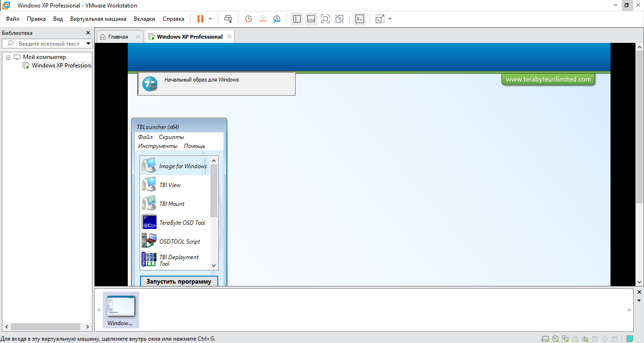The image size is (644, 343).
Task: Select Image for Windows in launcher list
Action: point(175,166)
